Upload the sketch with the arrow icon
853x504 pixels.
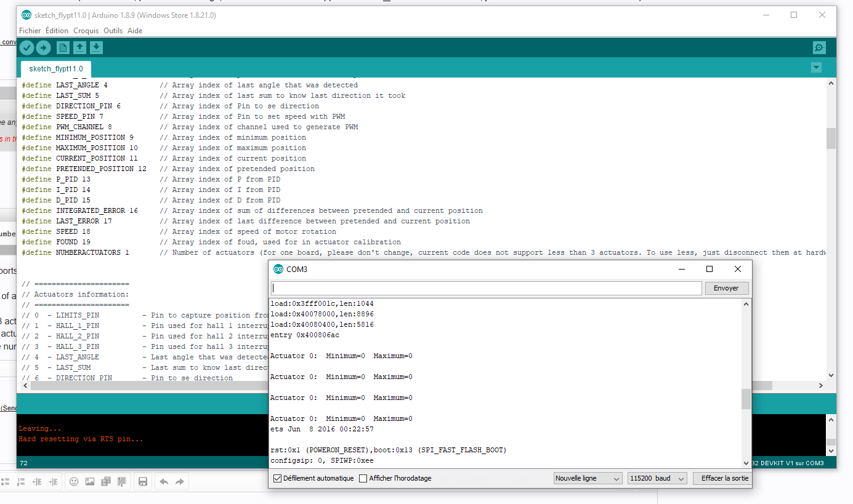point(43,48)
